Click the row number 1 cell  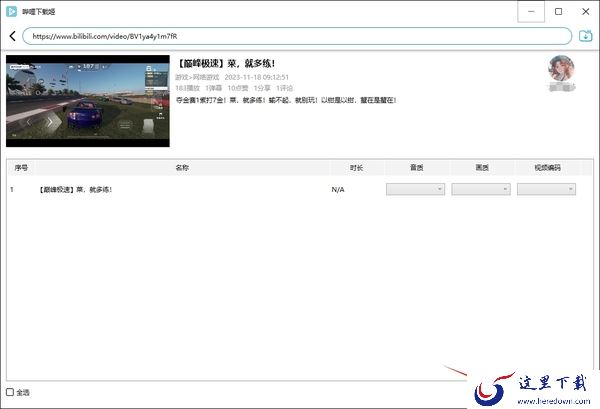tap(12, 189)
